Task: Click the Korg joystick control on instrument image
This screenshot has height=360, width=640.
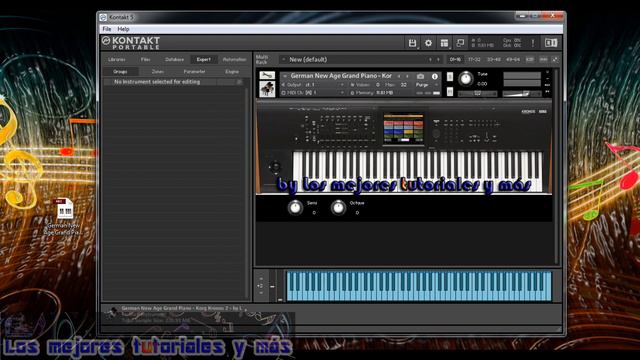Action: click(x=275, y=167)
